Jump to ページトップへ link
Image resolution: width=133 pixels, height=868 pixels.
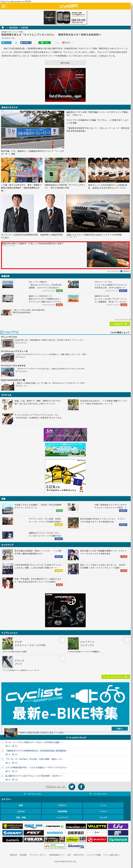98,794
